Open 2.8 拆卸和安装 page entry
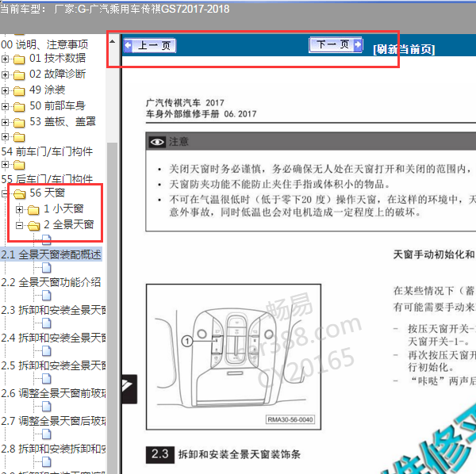Image resolution: width=476 pixels, height=474 pixels. pos(53,449)
